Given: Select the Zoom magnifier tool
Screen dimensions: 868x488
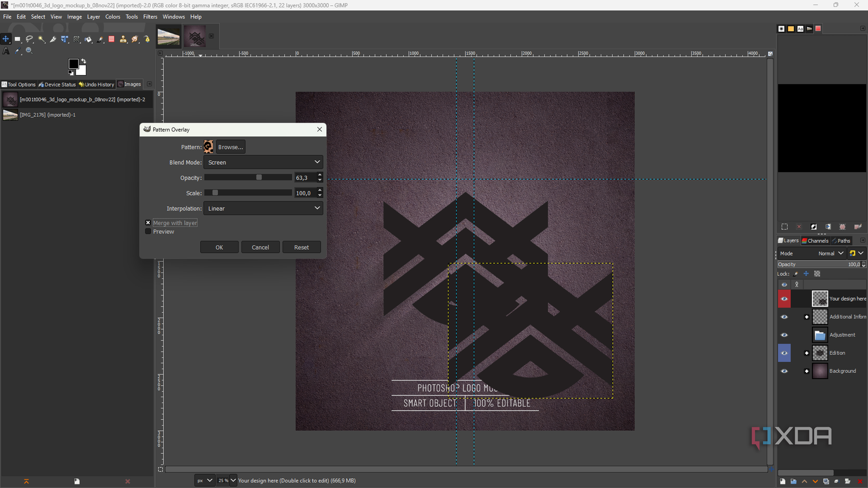Looking at the screenshot, I should (29, 51).
